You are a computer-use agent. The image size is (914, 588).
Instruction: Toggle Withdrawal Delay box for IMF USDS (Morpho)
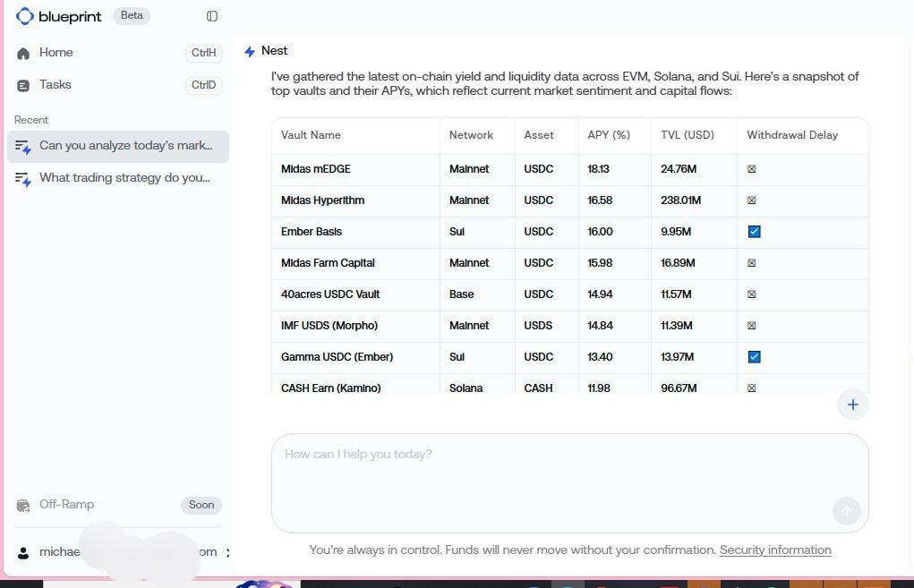(751, 326)
